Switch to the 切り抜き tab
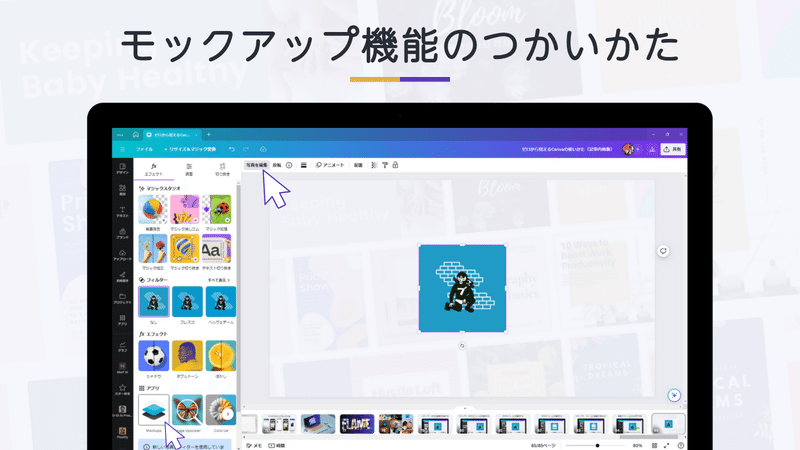The height and width of the screenshot is (450, 800). pyautogui.click(x=222, y=169)
